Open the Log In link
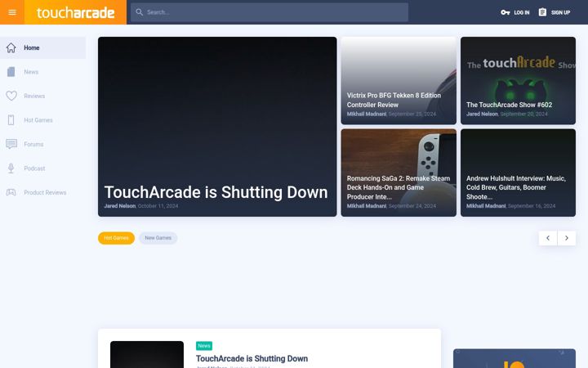Screen dimensions: 588x368 [521, 12]
